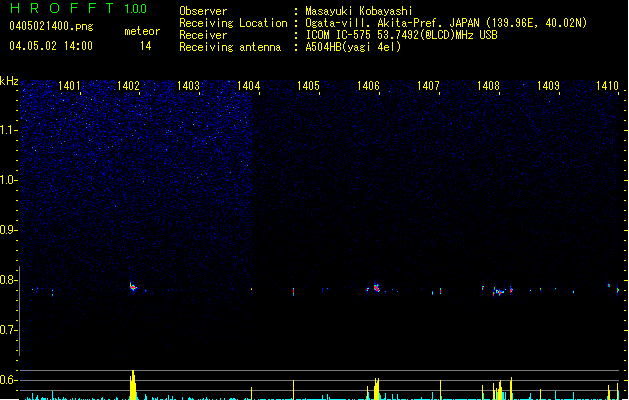Click the observer name Masayuki Kobayashi
The height and width of the screenshot is (400, 629).
pyautogui.click(x=359, y=11)
